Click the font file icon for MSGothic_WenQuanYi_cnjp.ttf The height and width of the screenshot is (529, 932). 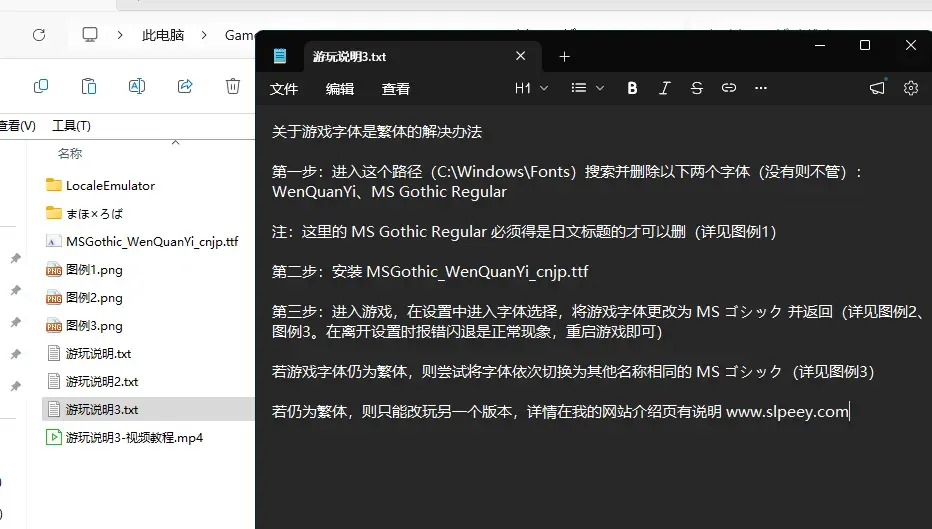coord(54,241)
